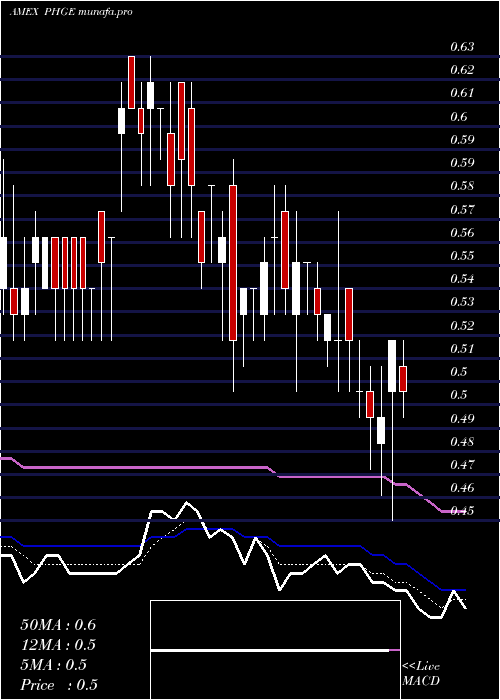Select the 0.56 price axis label
The width and height of the screenshot is (500, 700).
click(462, 232)
